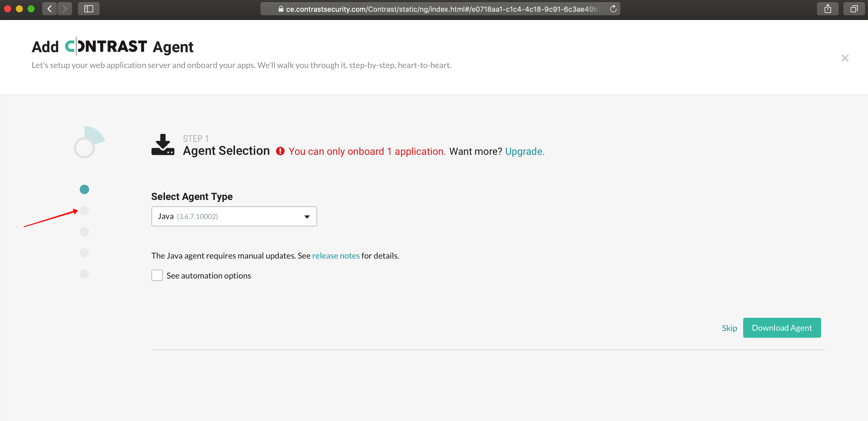
Task: Click the macOS yellow minimize button
Action: click(19, 9)
